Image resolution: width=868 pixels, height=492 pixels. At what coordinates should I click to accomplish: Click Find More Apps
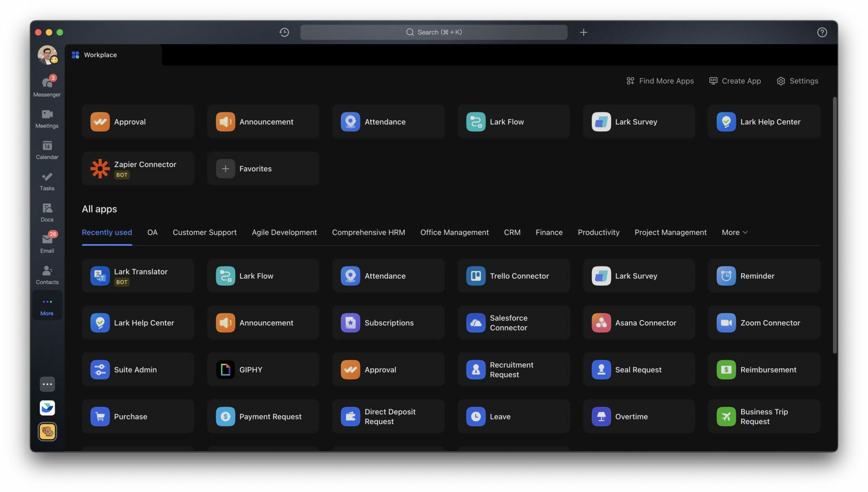click(x=660, y=81)
